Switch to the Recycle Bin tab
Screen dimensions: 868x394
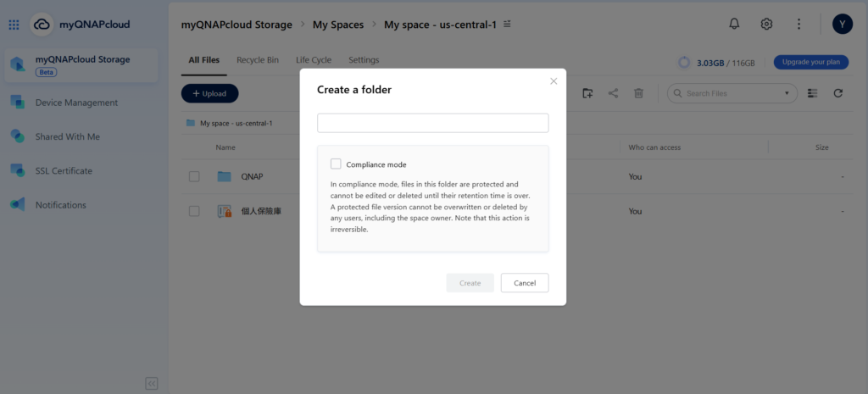[x=257, y=60]
